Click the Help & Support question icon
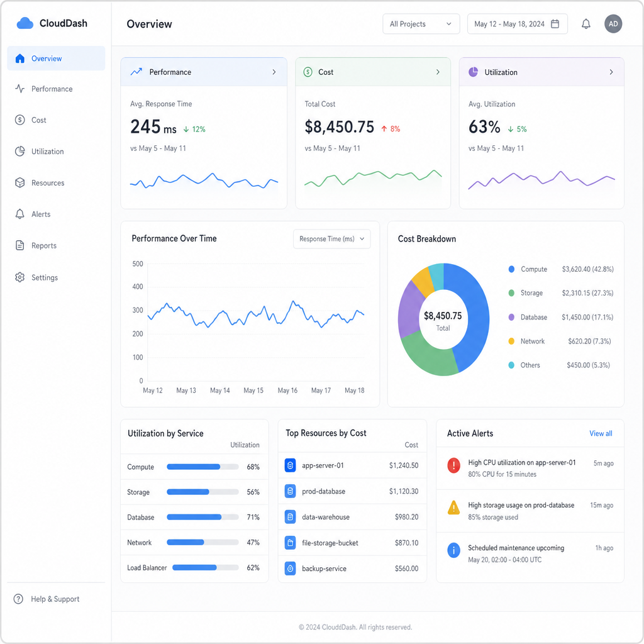 tap(18, 599)
